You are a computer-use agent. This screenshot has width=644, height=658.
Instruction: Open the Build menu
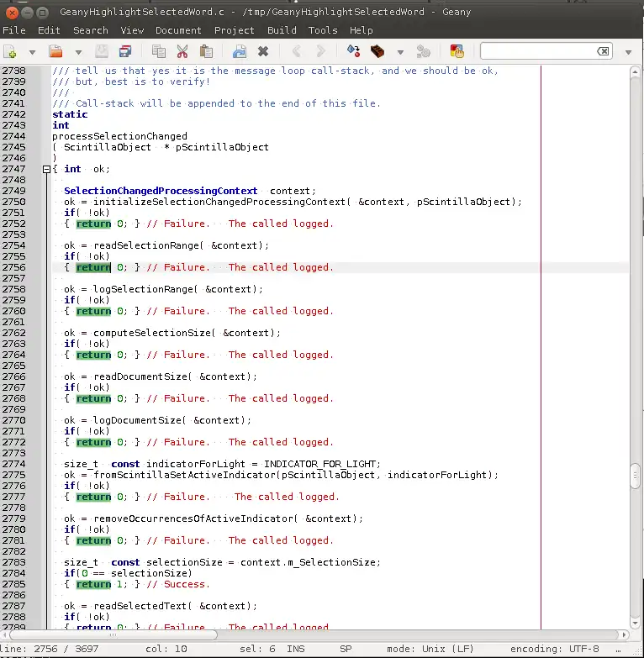coord(282,30)
